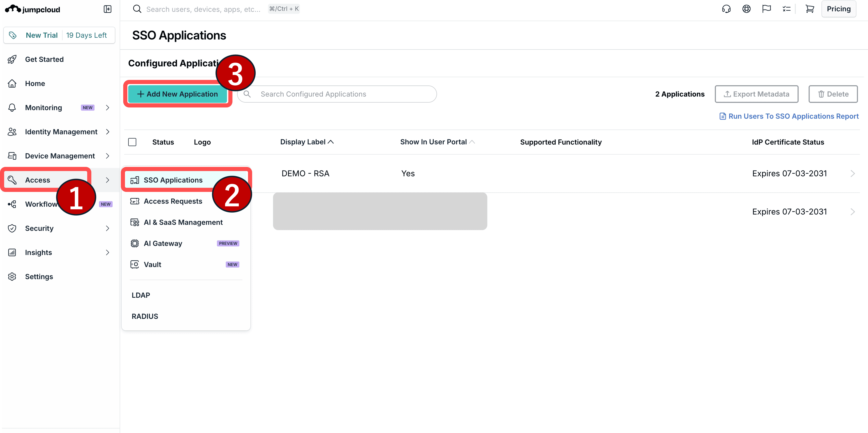This screenshot has width=868, height=433.
Task: Open SSO Applications in Access submenu
Action: pyautogui.click(x=186, y=180)
